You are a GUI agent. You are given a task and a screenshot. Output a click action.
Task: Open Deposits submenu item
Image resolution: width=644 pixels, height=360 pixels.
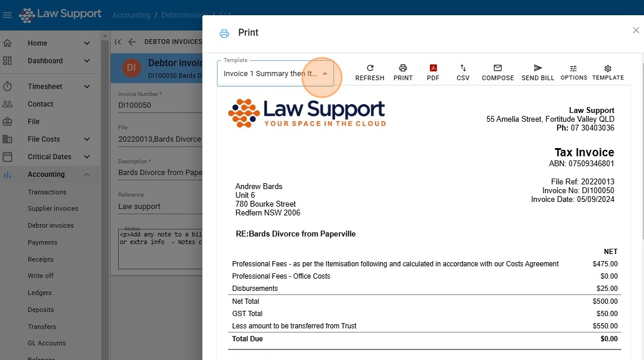pyautogui.click(x=41, y=310)
